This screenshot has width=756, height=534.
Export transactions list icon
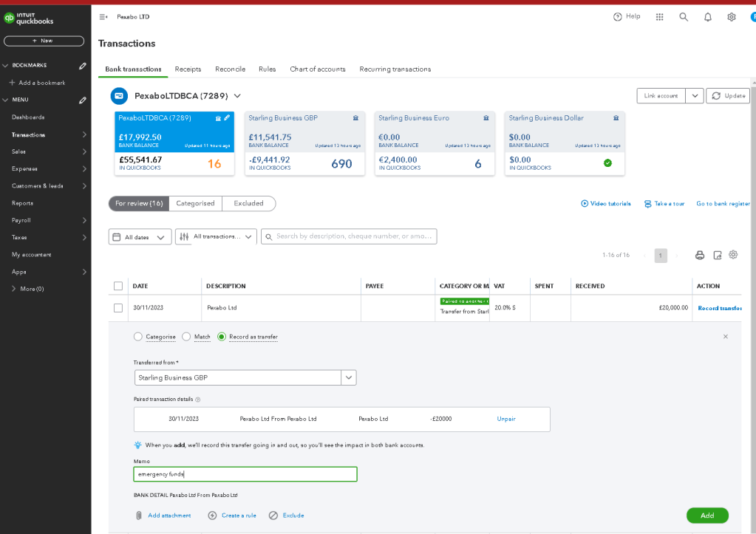[x=718, y=256]
